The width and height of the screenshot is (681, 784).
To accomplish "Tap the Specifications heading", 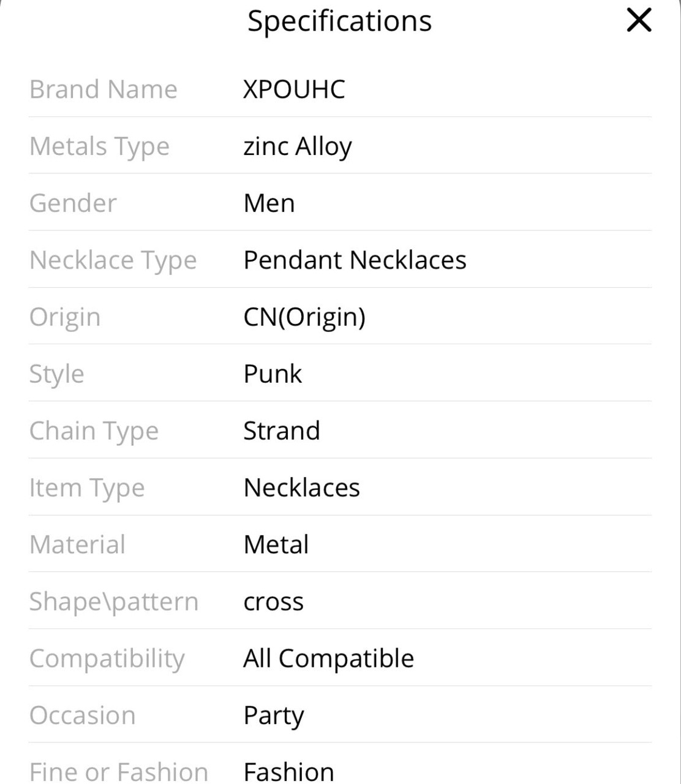I will 339,21.
